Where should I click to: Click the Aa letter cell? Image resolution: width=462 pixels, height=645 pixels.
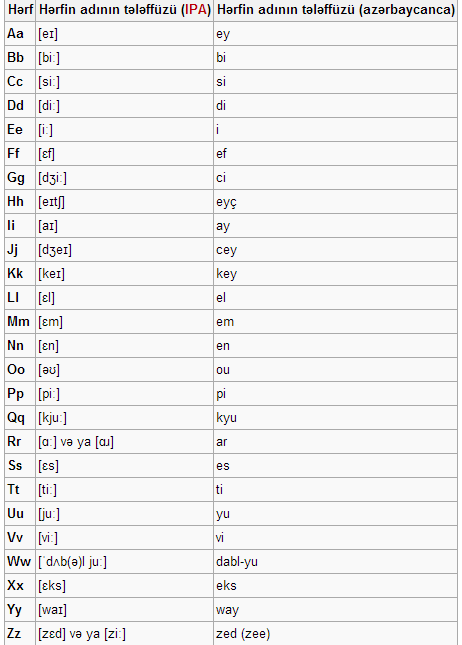click(x=20, y=33)
